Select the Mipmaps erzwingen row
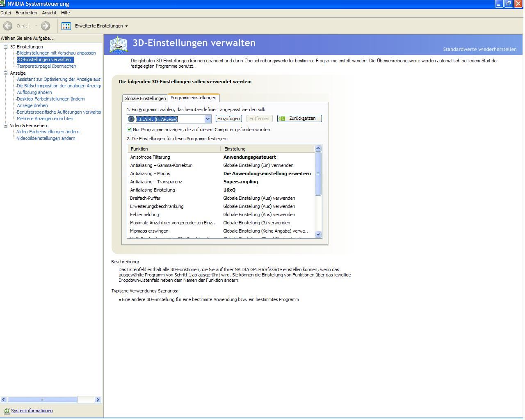Image resolution: width=525 pixels, height=420 pixels. [221, 231]
